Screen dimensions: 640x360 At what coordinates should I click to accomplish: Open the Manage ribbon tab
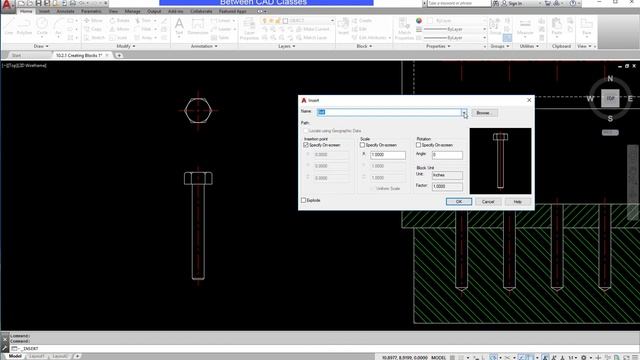click(x=132, y=11)
